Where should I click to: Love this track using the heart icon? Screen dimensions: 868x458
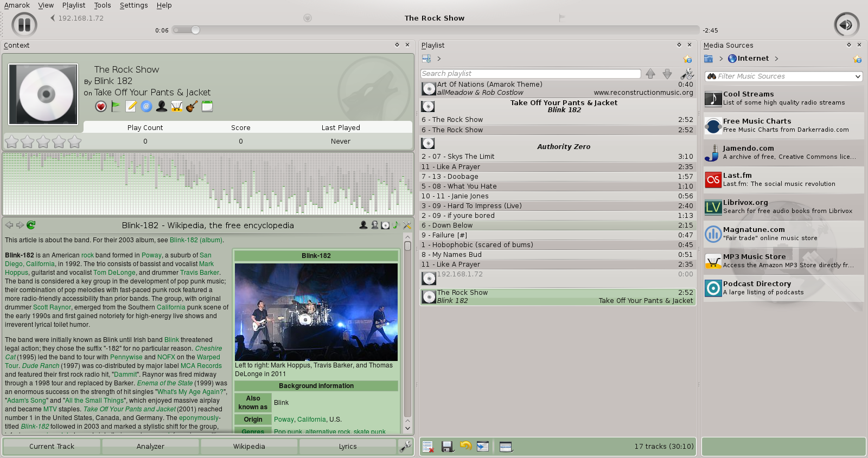(x=101, y=106)
